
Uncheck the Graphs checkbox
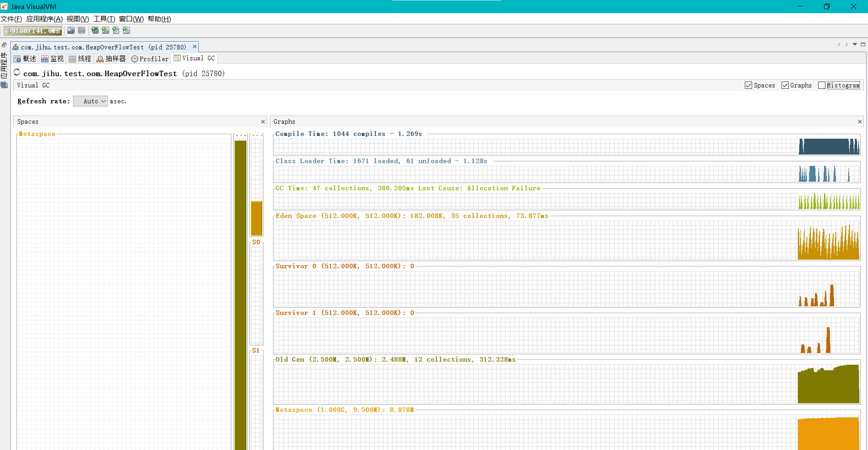pyautogui.click(x=785, y=85)
